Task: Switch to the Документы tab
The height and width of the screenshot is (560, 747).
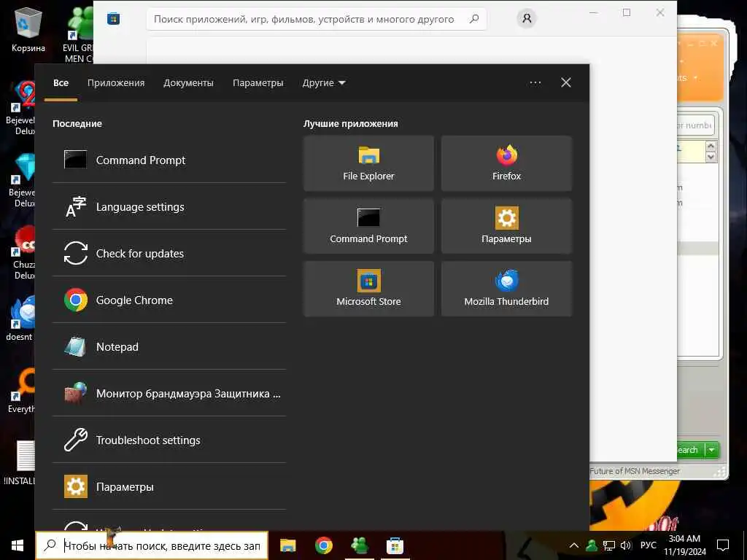Action: click(189, 83)
